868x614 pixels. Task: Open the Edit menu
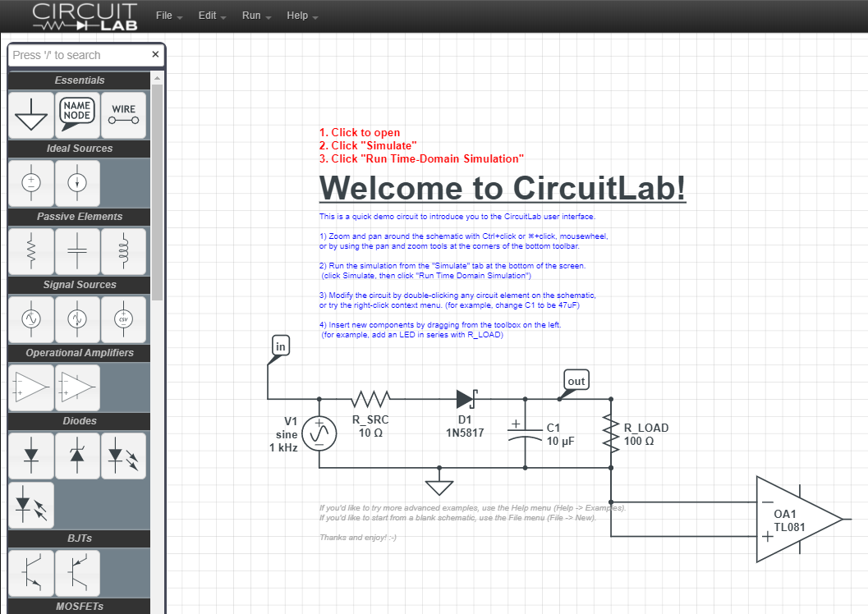(x=212, y=16)
